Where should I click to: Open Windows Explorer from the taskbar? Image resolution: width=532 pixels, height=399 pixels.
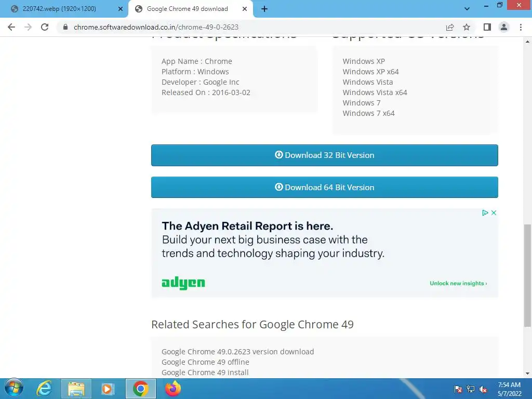(x=76, y=389)
